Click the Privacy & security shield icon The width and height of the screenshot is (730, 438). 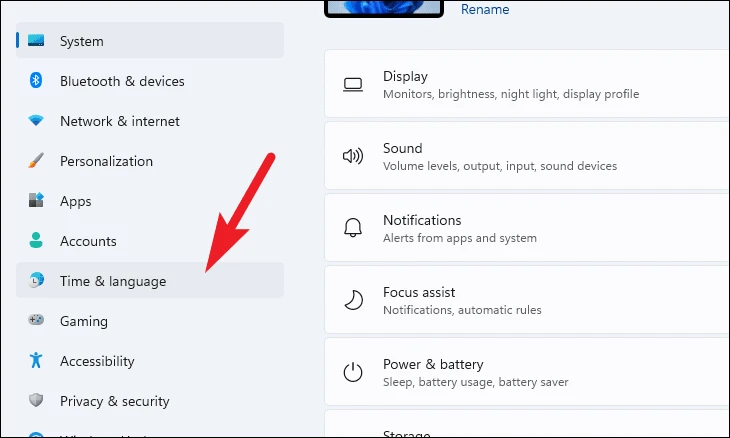[36, 400]
